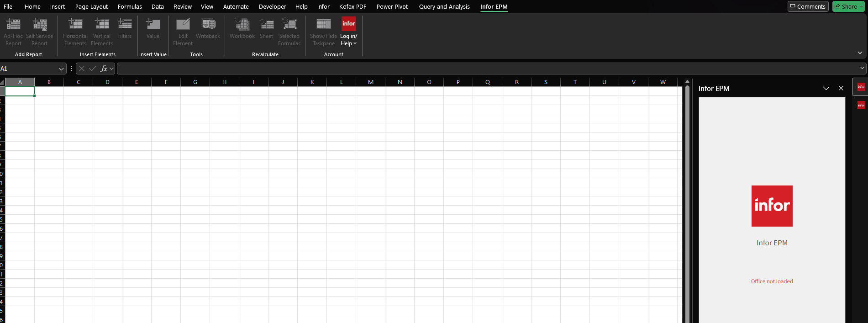Select cell A1
This screenshot has width=868, height=323.
coord(20,91)
